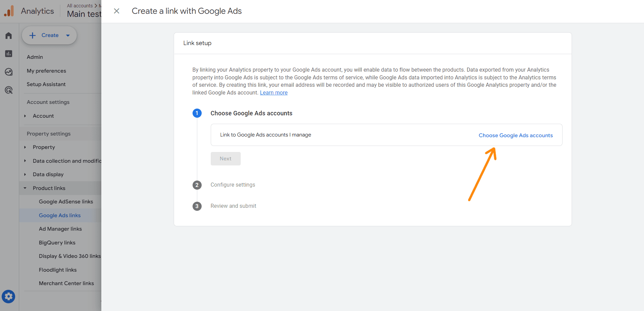Image resolution: width=644 pixels, height=311 pixels.
Task: Open the Advertising icon in sidebar
Action: [x=9, y=90]
